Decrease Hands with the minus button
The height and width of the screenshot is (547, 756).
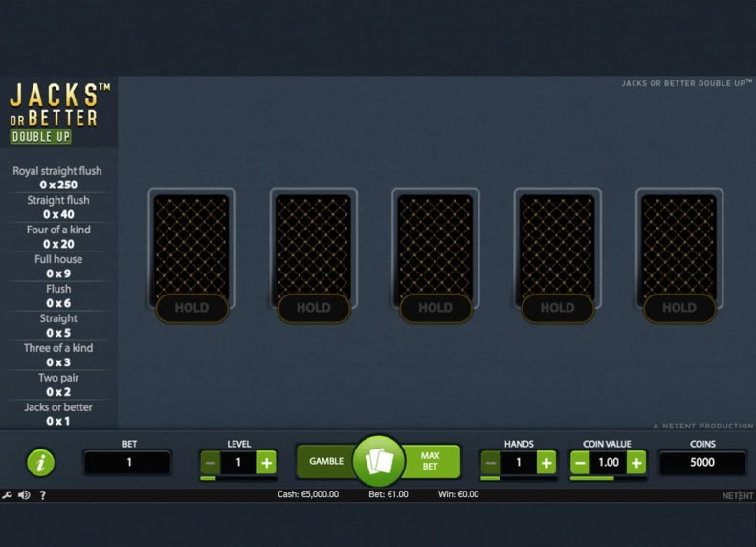click(x=490, y=463)
